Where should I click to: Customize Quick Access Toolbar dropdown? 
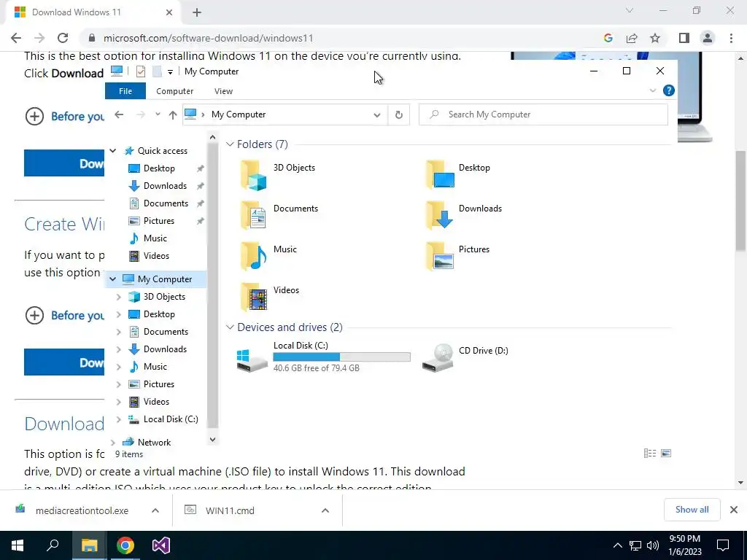click(x=170, y=72)
